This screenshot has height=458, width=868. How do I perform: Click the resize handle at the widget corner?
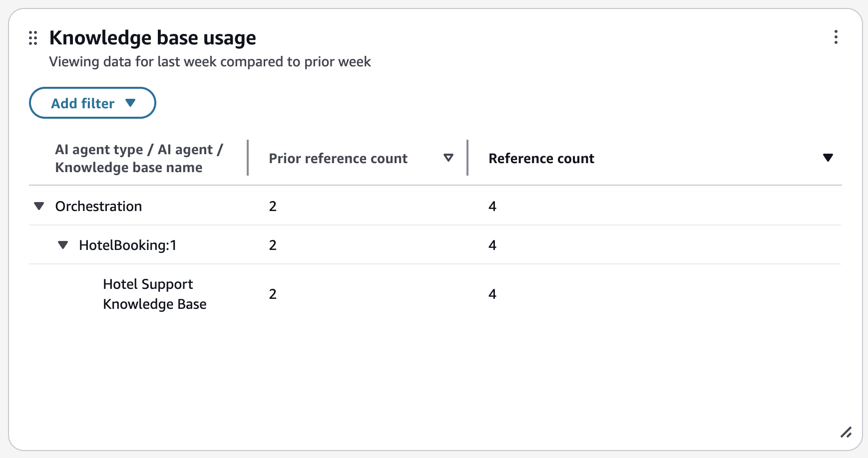(846, 432)
